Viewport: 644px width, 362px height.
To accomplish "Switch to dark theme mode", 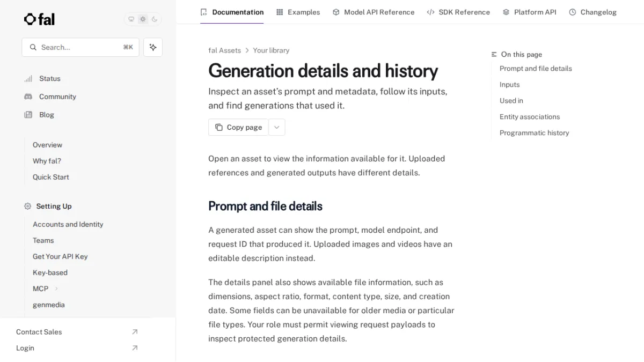I will [155, 19].
